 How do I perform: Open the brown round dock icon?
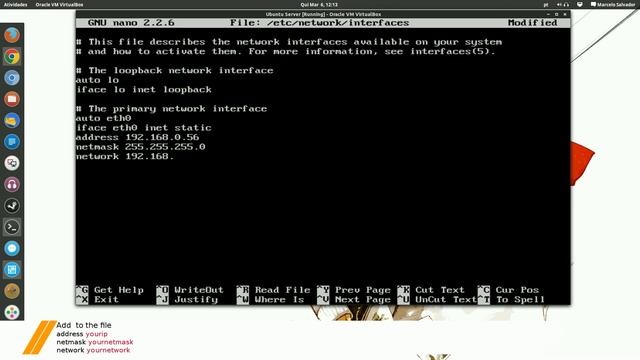pos(12,291)
